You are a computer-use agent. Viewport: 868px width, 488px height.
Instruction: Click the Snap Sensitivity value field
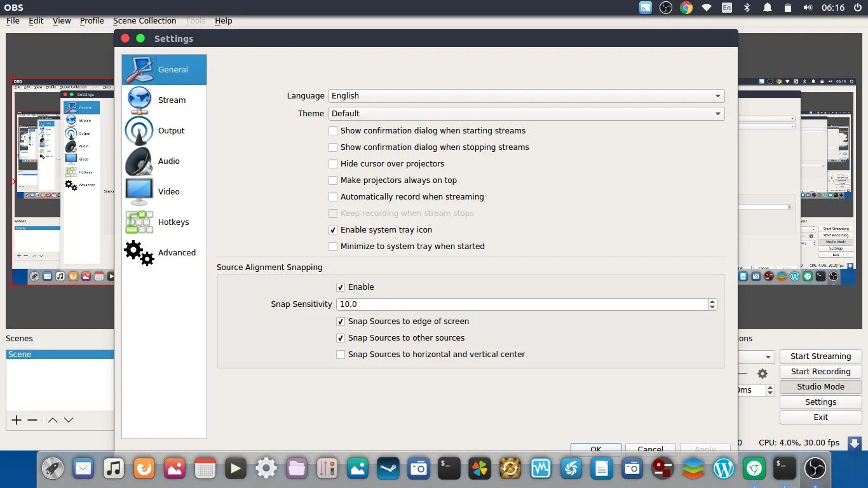tap(522, 304)
